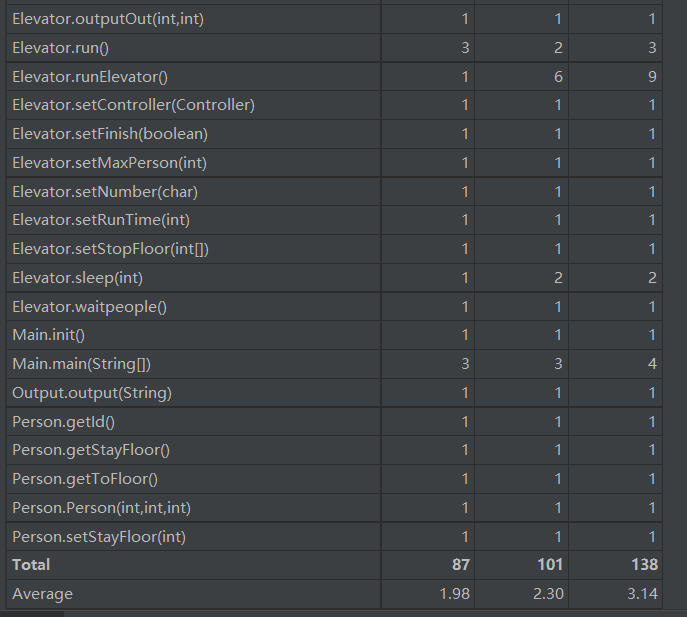The height and width of the screenshot is (617, 687).
Task: Click the Main.main(String[]) method row
Action: pyautogui.click(x=81, y=364)
